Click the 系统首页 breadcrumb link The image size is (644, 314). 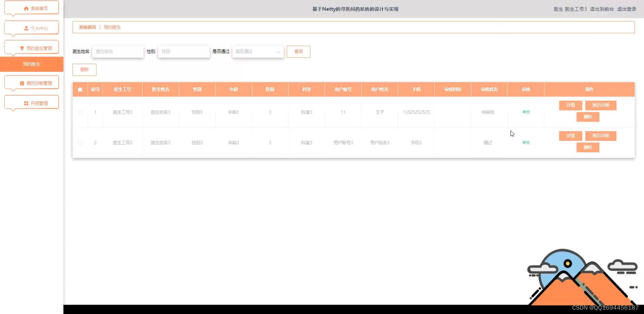coord(88,27)
